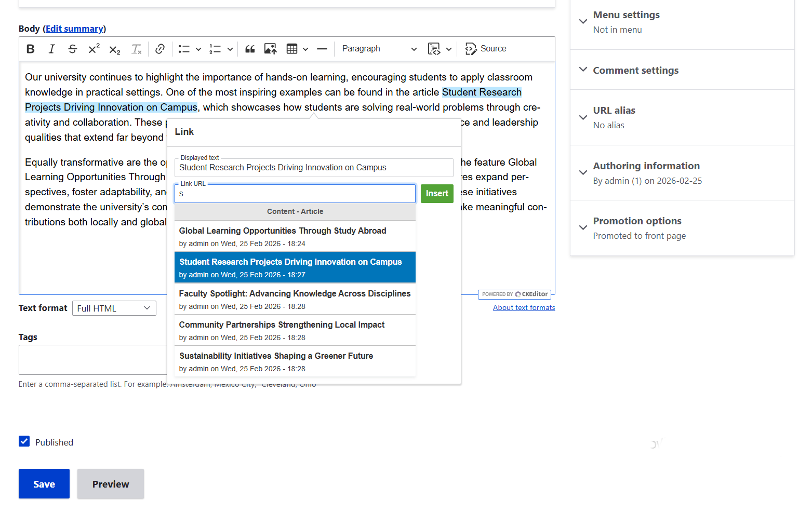The height and width of the screenshot is (513, 812).
Task: Open the Text format selector
Action: point(114,308)
